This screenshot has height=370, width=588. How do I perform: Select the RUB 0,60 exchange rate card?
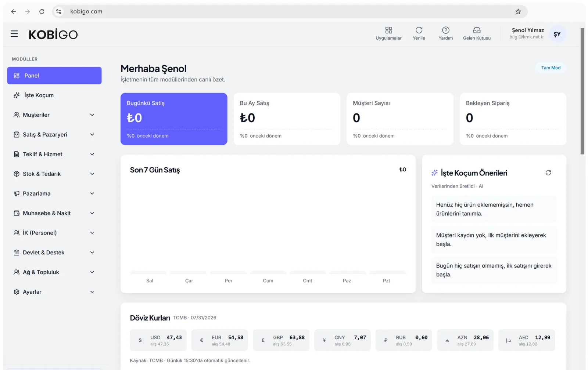point(404,340)
